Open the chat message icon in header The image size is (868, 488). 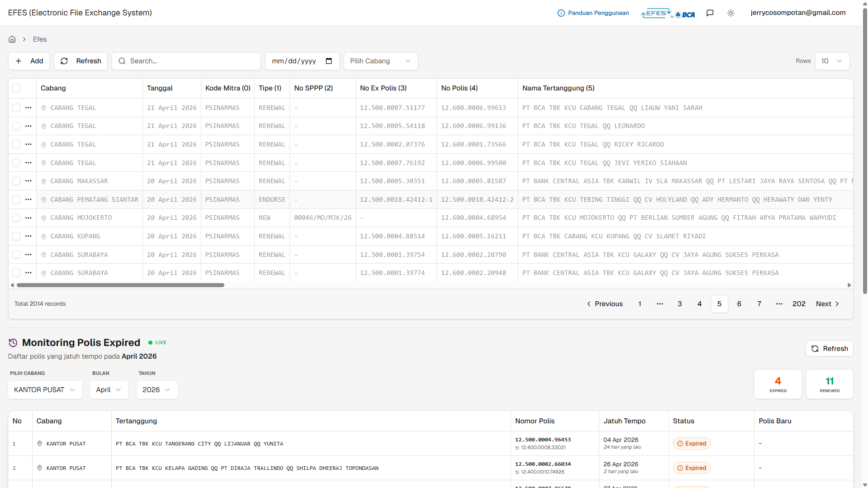pos(710,13)
